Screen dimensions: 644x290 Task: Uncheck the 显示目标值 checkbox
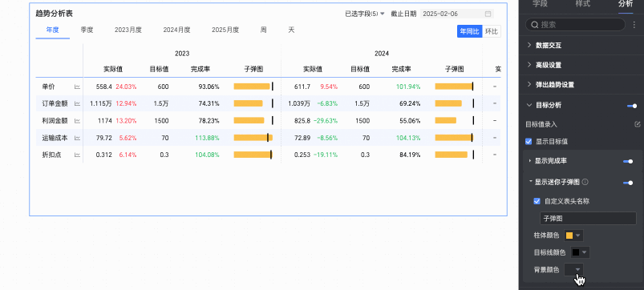coord(529,142)
